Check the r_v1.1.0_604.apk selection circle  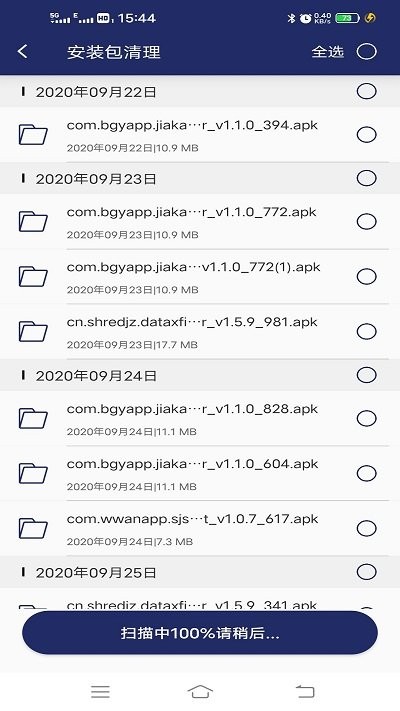[366, 473]
